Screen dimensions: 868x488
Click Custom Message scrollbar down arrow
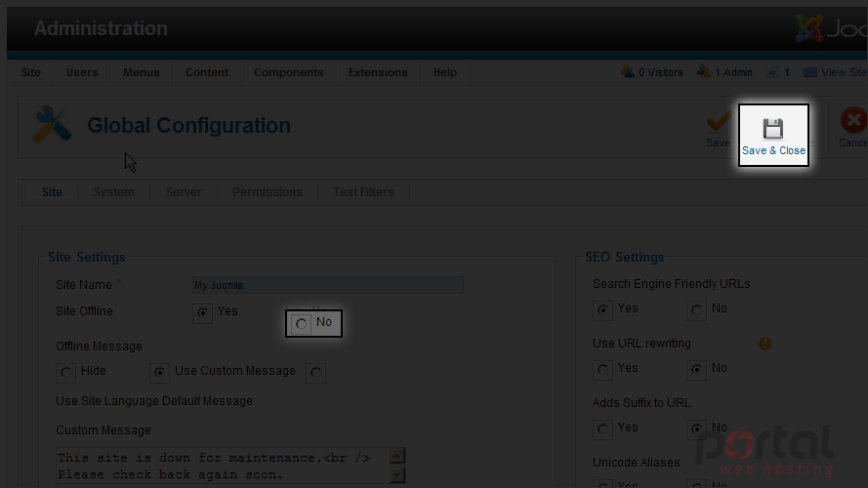[x=397, y=474]
